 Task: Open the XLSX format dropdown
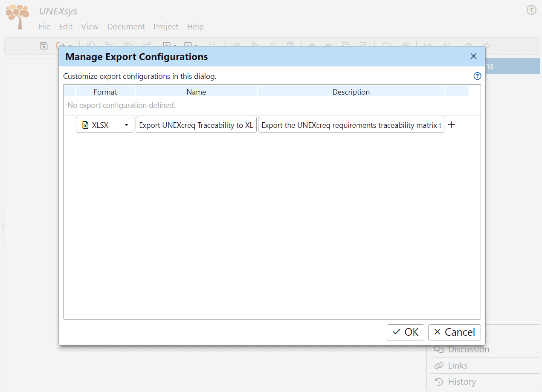(x=105, y=125)
